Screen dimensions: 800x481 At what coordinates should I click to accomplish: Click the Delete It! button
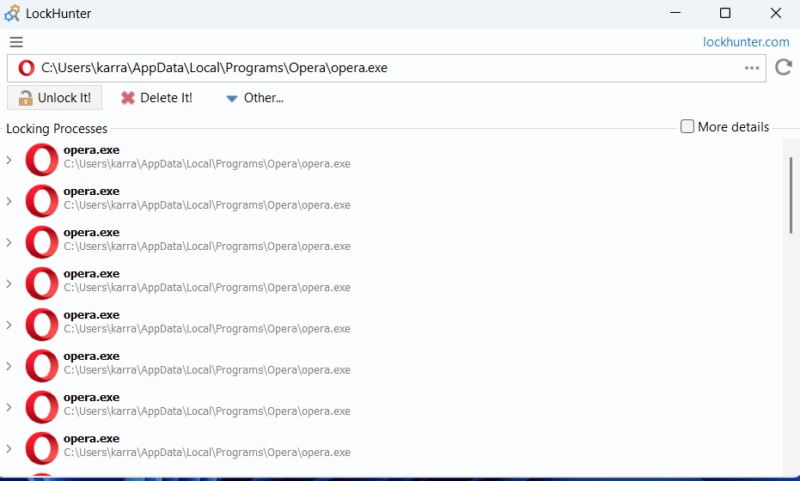click(x=156, y=98)
